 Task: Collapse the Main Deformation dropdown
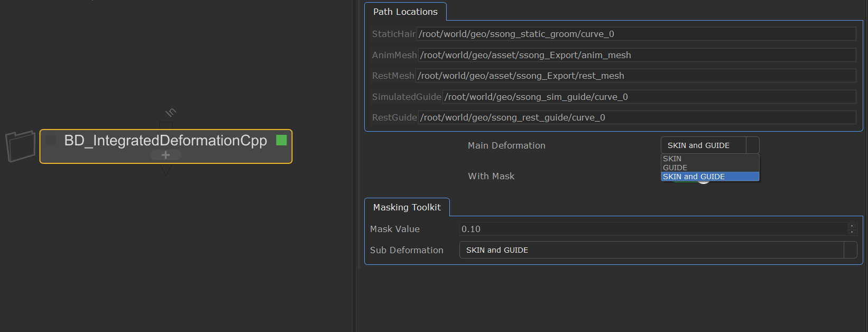point(709,145)
